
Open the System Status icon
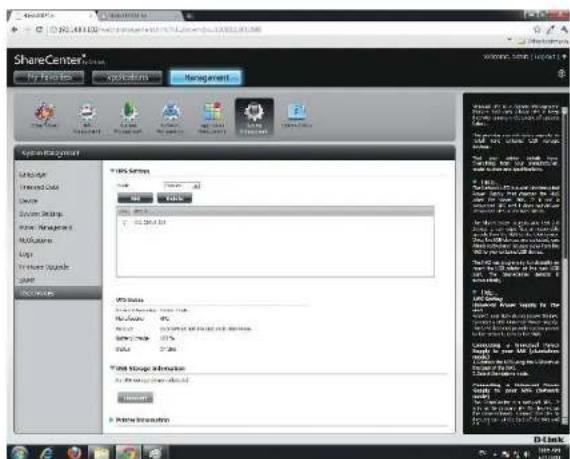(296, 116)
